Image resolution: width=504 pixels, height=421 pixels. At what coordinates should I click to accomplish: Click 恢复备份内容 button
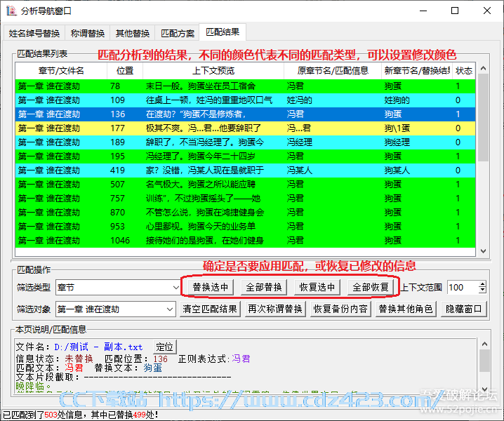click(x=340, y=309)
